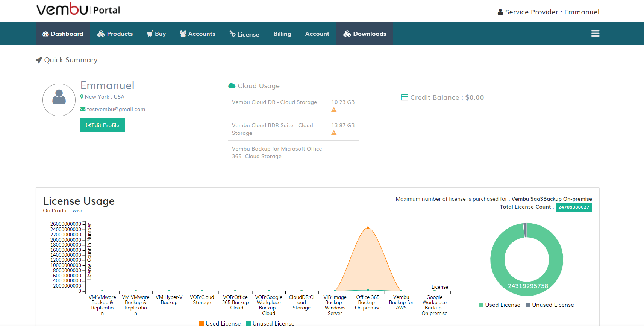Click the Quick Summary rocket icon
The height and width of the screenshot is (326, 644).
[x=39, y=60]
